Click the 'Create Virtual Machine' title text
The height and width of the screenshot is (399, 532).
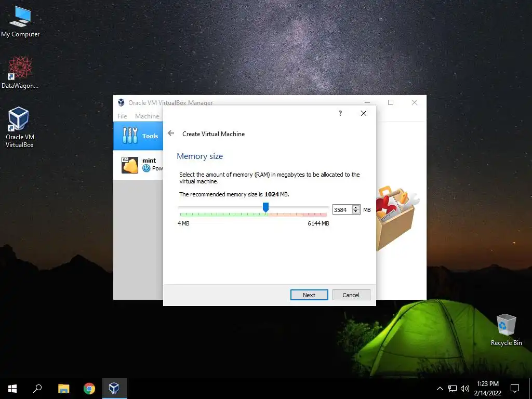[214, 134]
